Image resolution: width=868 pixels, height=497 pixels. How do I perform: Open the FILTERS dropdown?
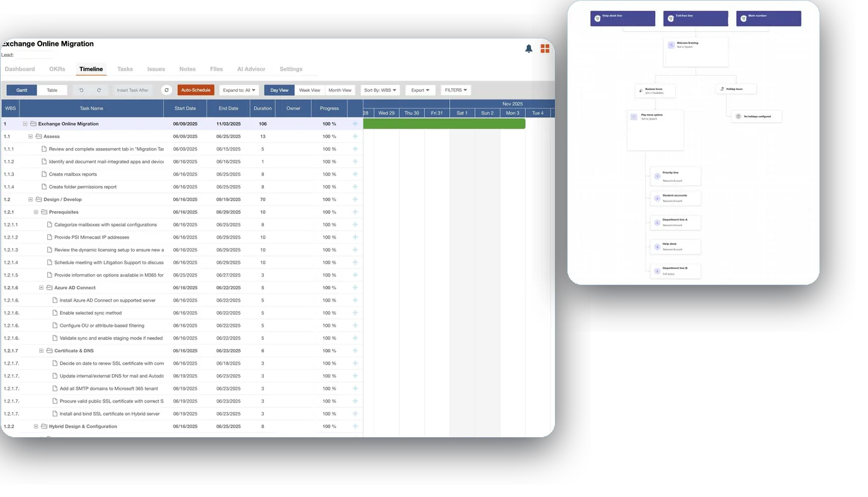point(456,90)
